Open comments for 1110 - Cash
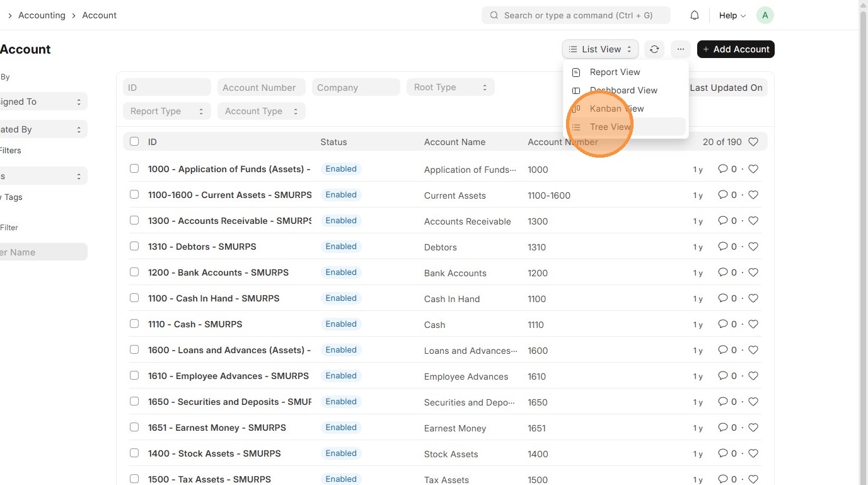Viewport: 868px width, 485px height. 727,324
